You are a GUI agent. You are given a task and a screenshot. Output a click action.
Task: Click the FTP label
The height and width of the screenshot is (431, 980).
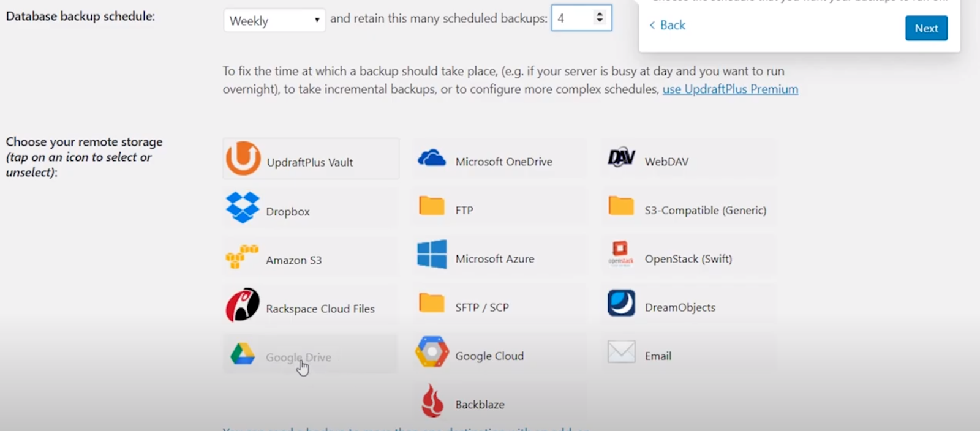(x=464, y=210)
